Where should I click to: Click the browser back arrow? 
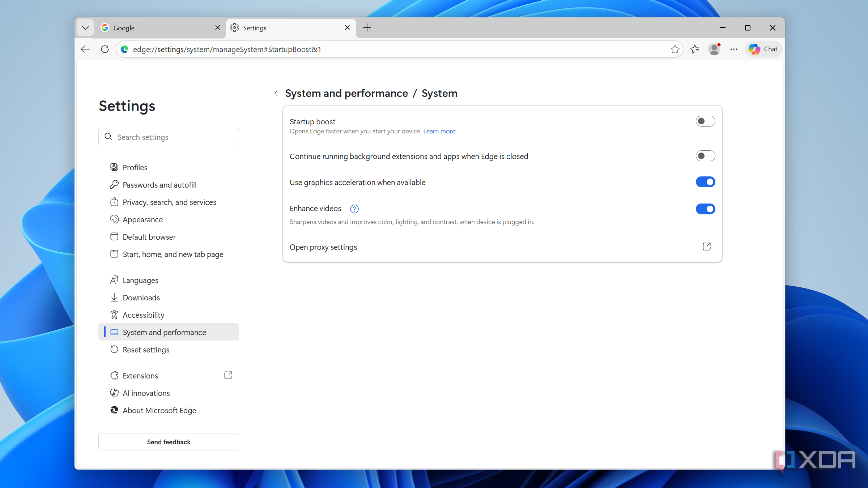[x=85, y=49]
